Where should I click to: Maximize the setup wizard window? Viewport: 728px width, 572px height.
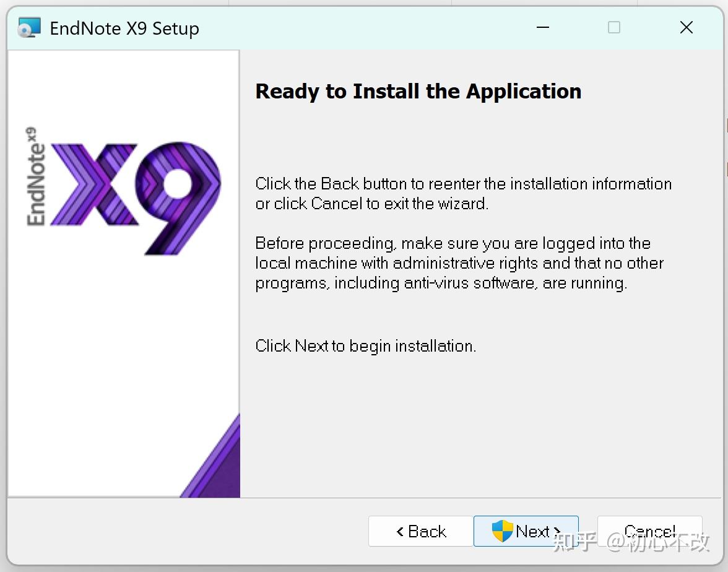614,27
